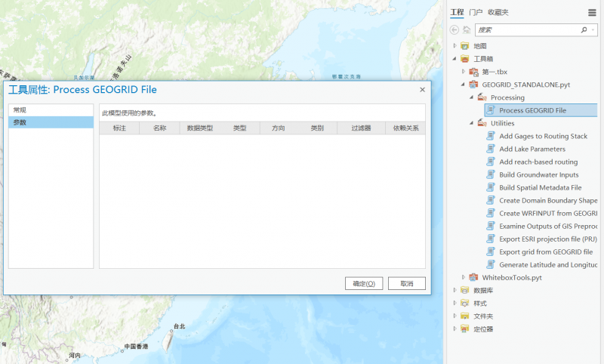Collapse the Utilities toolset
Image resolution: width=604 pixels, height=364 pixels.
(x=472, y=123)
